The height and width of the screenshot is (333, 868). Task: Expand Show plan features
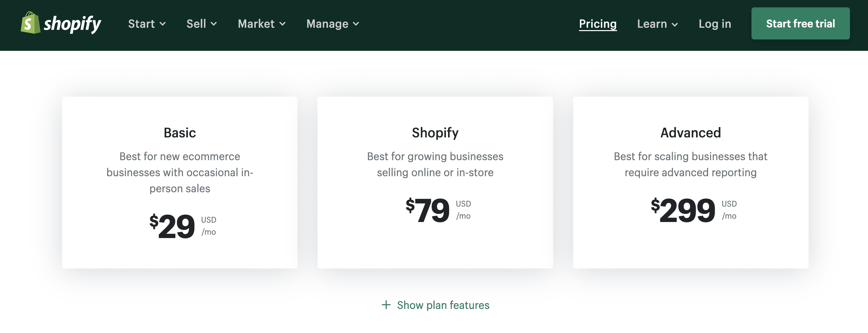(435, 305)
